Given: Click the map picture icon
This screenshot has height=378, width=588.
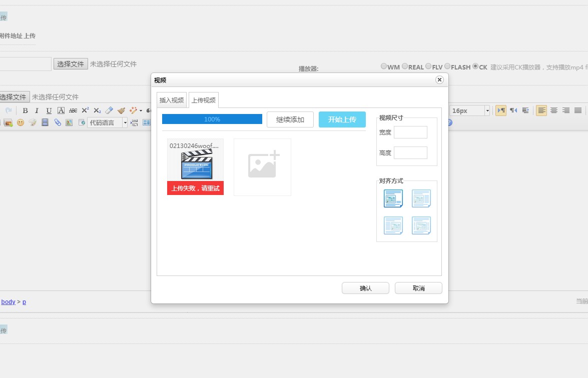Looking at the screenshot, I should 69,122.
